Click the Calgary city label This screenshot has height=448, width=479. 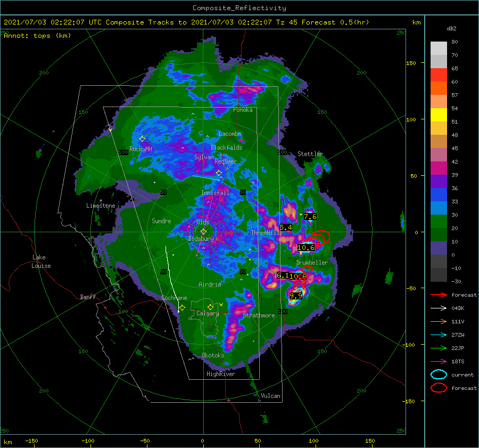[208, 313]
